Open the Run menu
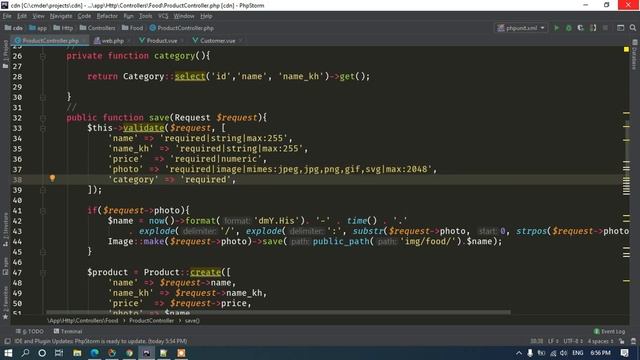Screen dimensions: 640x360 pyautogui.click(x=128, y=16)
